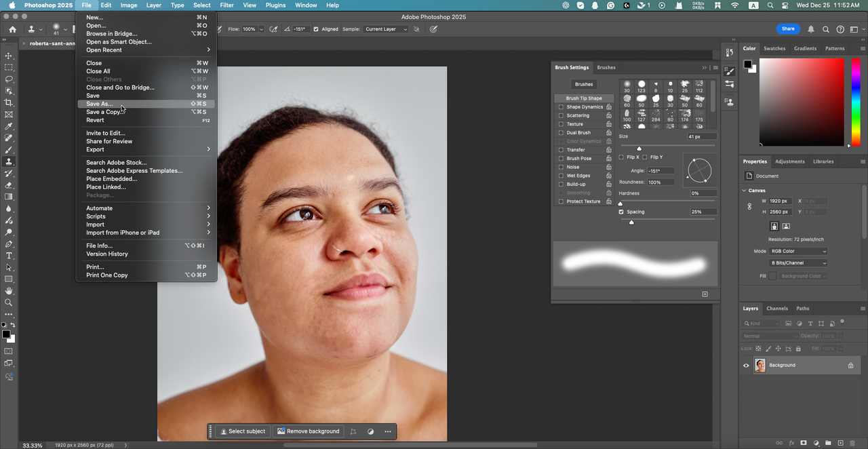Open the 8 Bits/Channel dropdown
The image size is (868, 449).
(798, 262)
